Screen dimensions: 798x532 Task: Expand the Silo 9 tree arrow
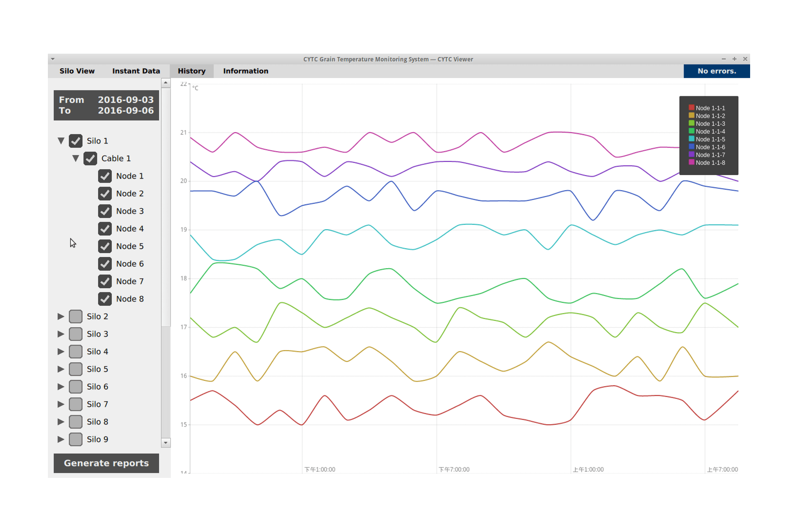pos(61,439)
